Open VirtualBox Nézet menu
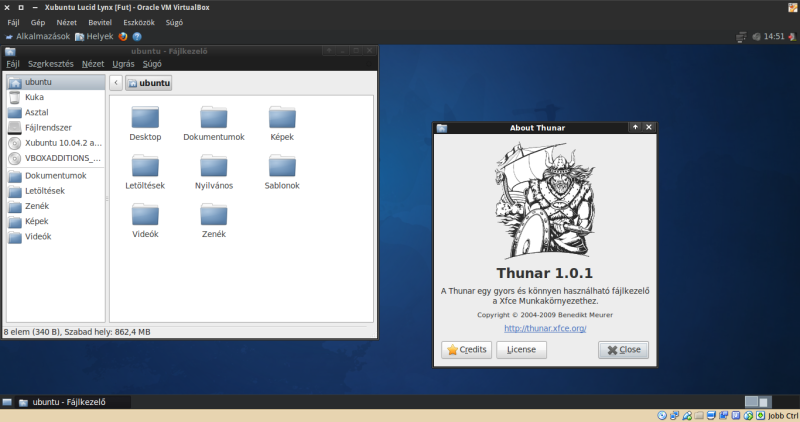Viewport: 800px width, 422px height. pyautogui.click(x=66, y=22)
